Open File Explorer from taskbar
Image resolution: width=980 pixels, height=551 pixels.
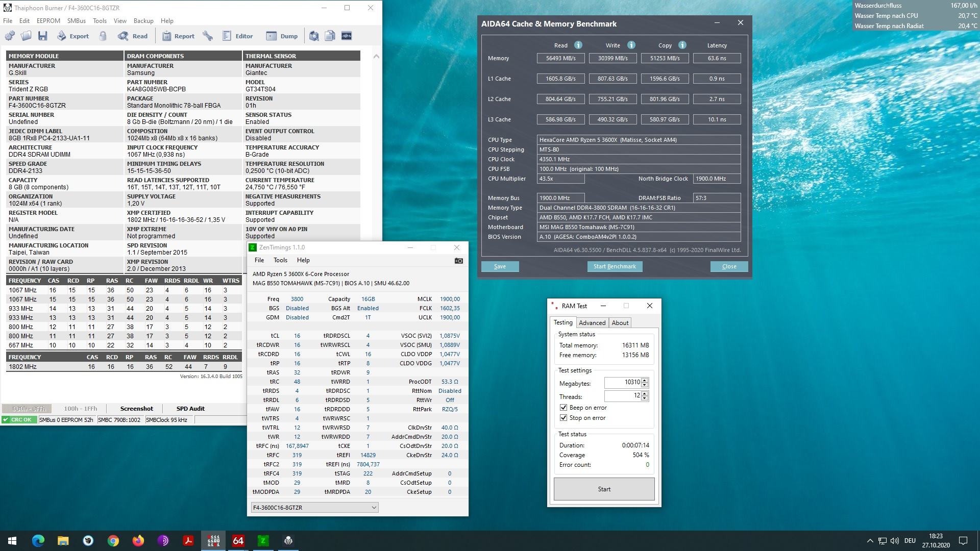(63, 541)
